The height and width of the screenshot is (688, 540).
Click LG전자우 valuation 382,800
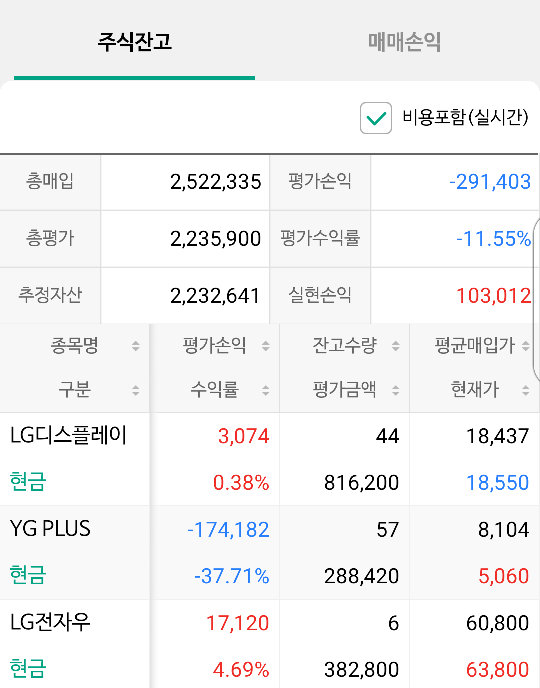pyautogui.click(x=361, y=670)
